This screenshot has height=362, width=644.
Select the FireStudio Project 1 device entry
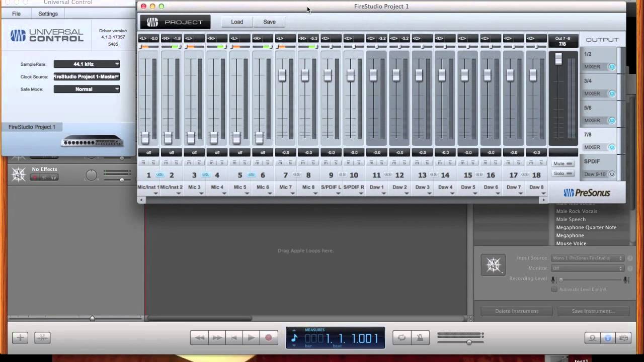click(x=32, y=127)
